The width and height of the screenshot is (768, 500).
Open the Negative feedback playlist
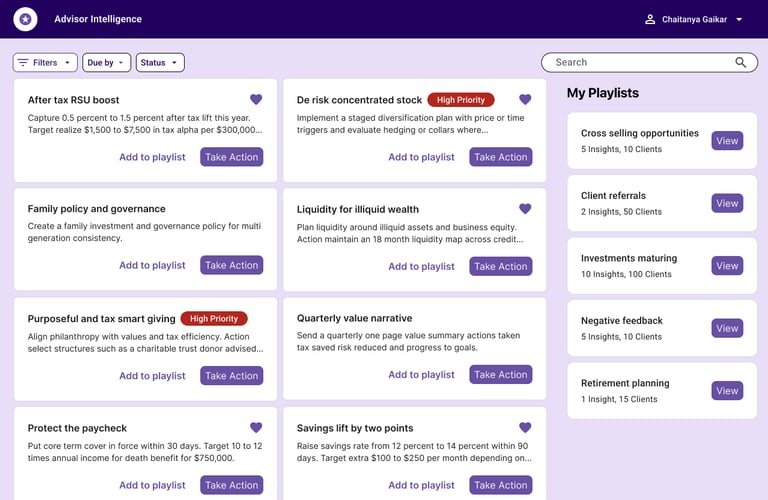pyautogui.click(x=727, y=328)
